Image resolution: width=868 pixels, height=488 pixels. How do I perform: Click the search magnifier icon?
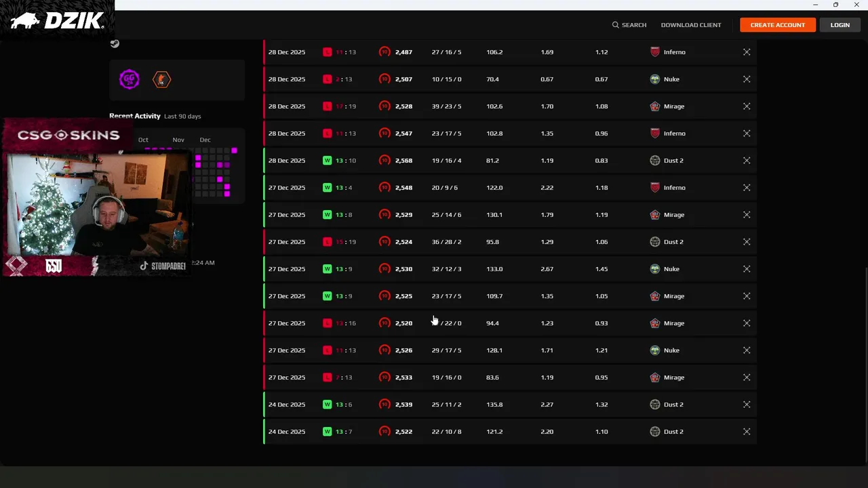tap(616, 25)
